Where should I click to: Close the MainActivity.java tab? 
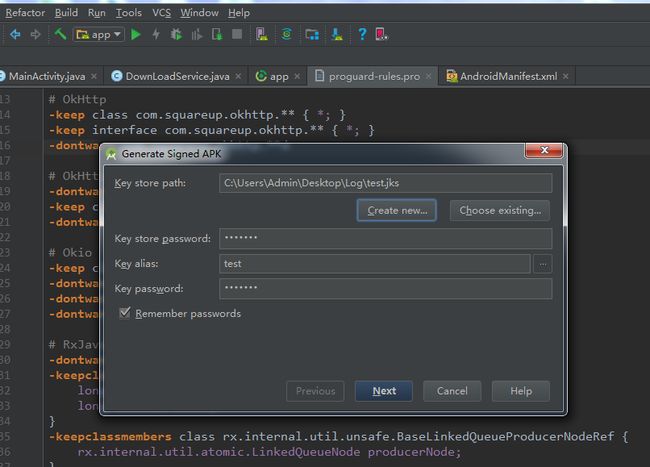click(94, 76)
